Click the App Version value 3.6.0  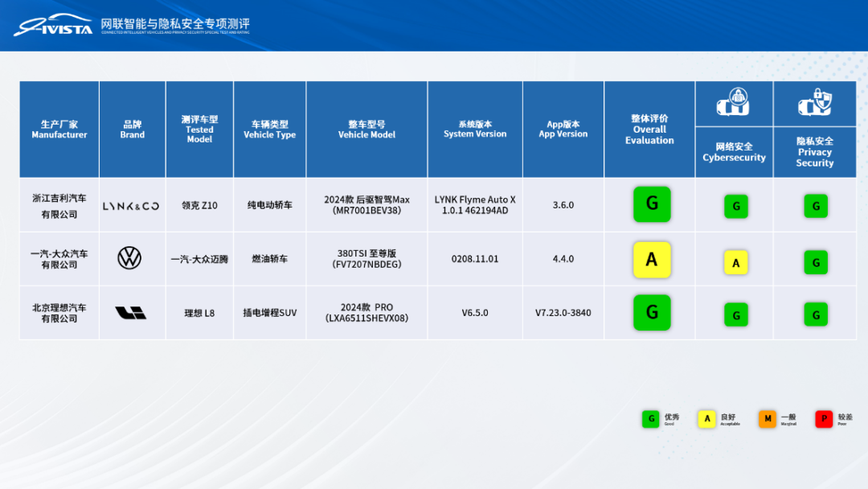pyautogui.click(x=563, y=204)
